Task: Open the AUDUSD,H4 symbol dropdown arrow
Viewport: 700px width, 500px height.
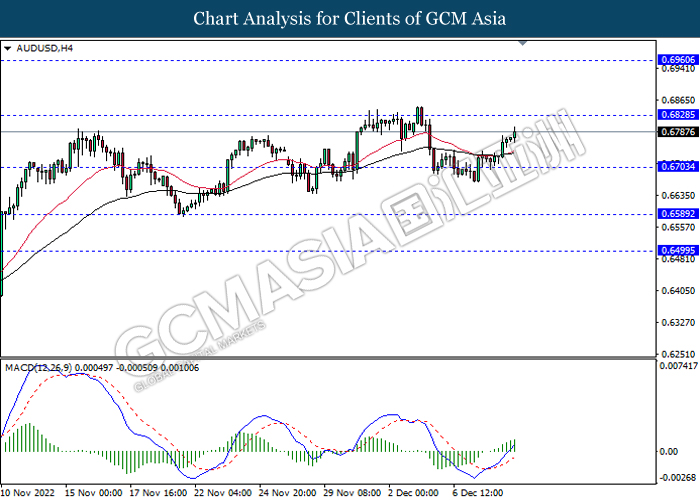Action: click(7, 48)
